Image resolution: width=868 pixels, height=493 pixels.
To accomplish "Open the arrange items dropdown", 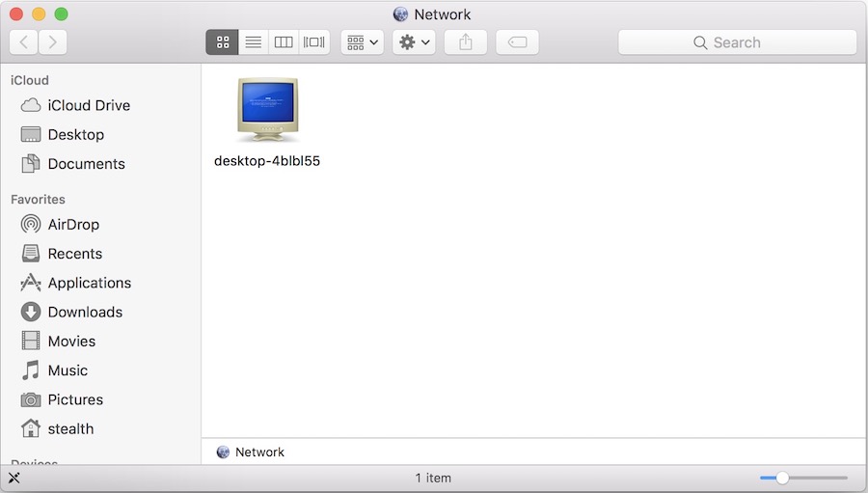I will coord(363,42).
